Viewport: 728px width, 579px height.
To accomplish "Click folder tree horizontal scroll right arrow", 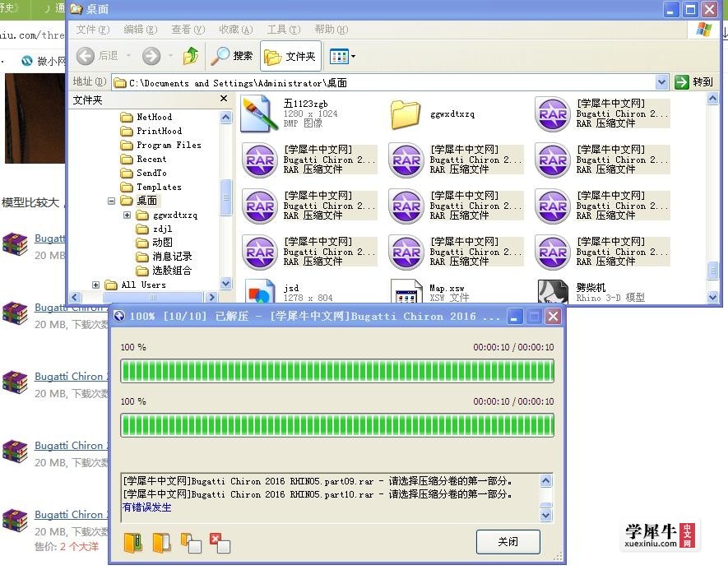I will pos(211,297).
